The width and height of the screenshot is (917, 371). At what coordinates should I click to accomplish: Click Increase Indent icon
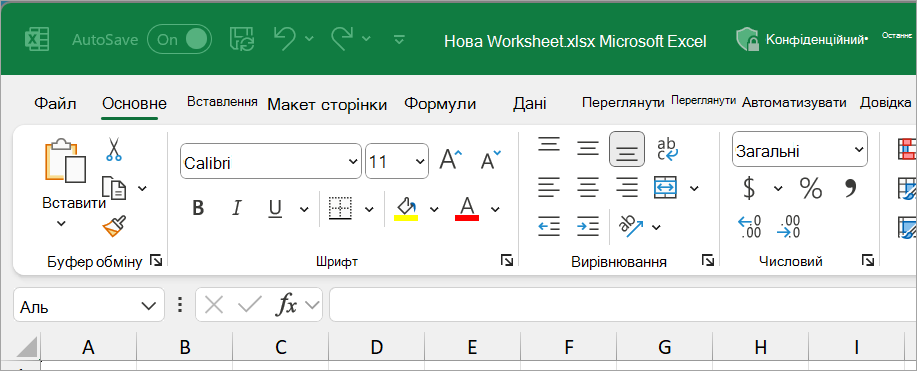tap(588, 226)
